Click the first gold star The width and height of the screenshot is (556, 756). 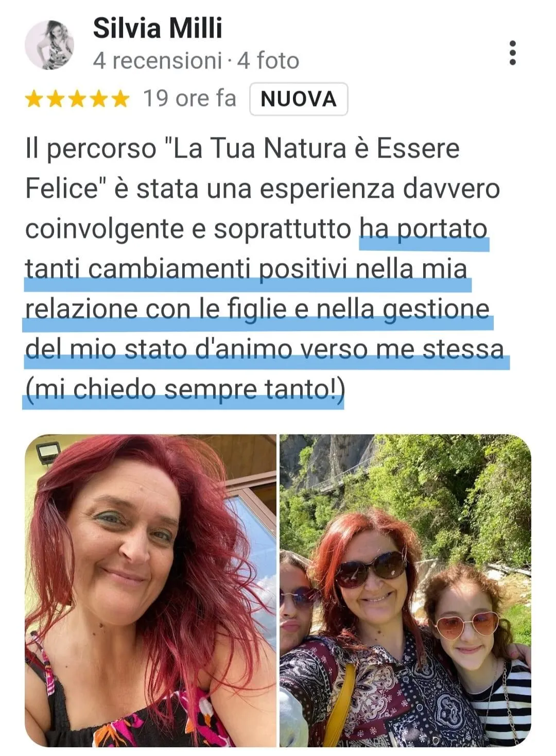point(34,99)
